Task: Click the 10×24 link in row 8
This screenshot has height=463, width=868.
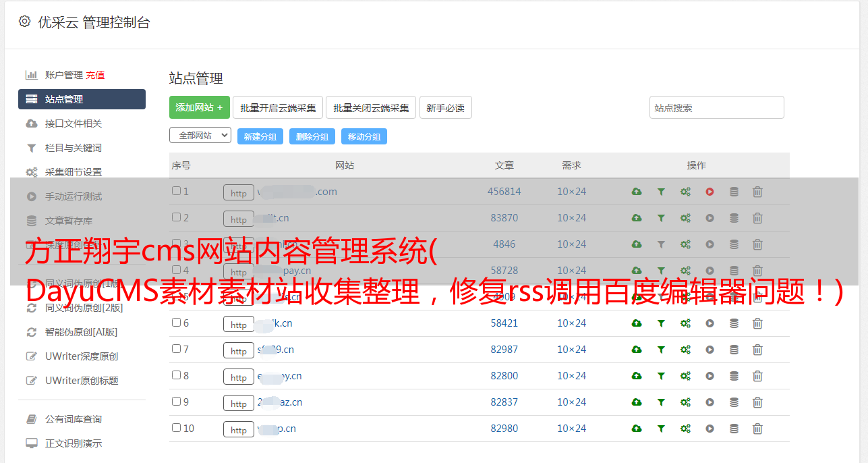Action: coord(572,376)
